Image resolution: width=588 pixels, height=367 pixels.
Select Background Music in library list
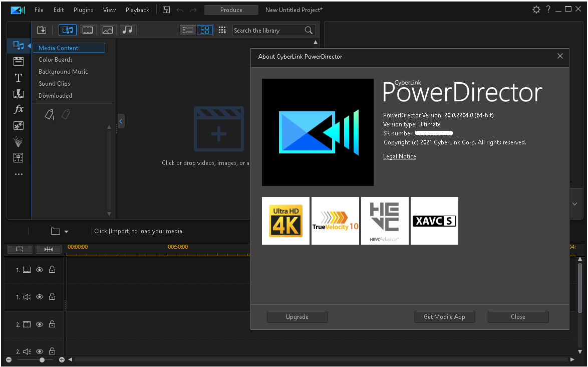[x=63, y=72]
